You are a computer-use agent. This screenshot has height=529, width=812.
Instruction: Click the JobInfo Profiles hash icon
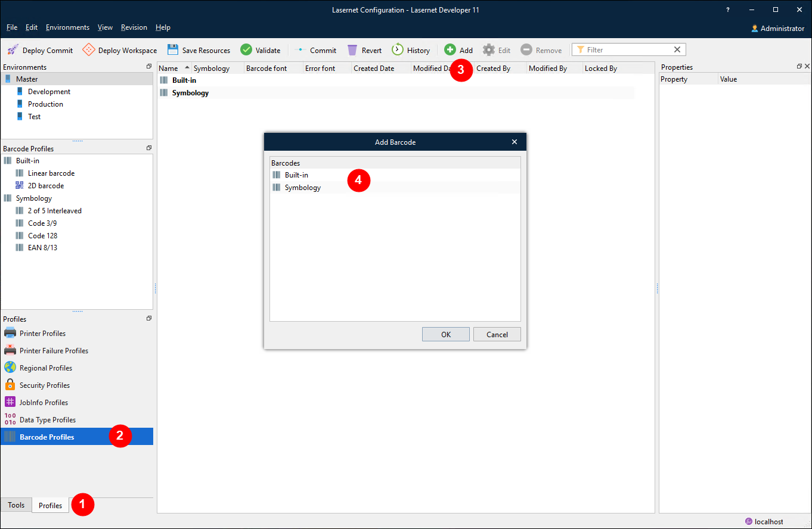coord(10,402)
